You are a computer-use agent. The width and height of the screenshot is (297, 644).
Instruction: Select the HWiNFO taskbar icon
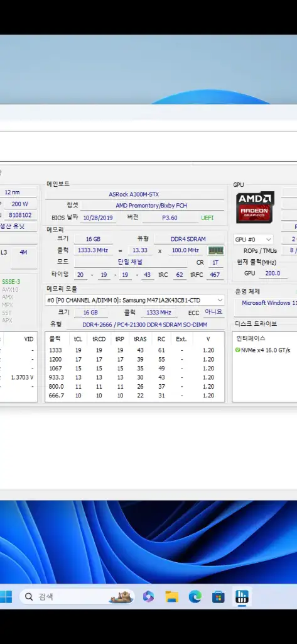point(242,596)
